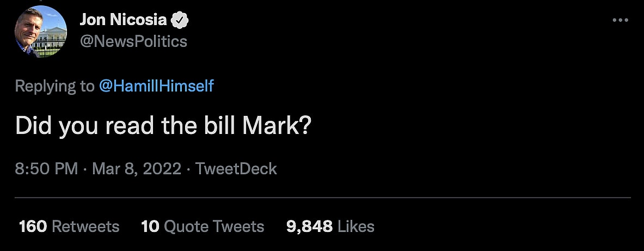View the Retweets list label
This screenshot has height=251, width=644.
85,226
